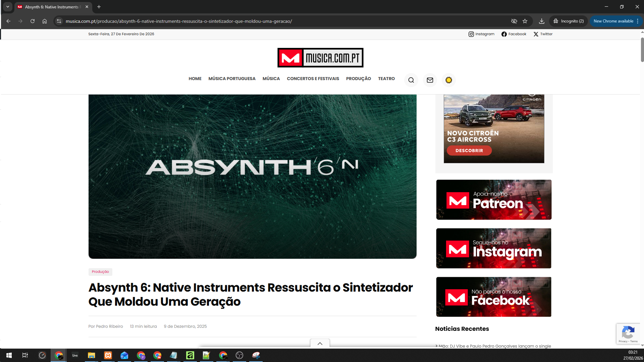The height and width of the screenshot is (362, 644).
Task: Click the scroll-up chevron tab
Action: [320, 344]
